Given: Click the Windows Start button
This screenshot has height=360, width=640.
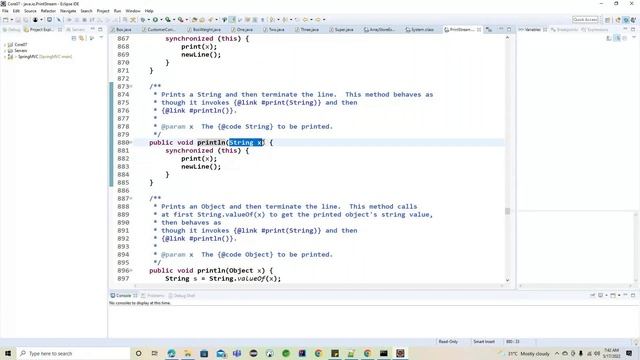Looking at the screenshot, I should 8,353.
